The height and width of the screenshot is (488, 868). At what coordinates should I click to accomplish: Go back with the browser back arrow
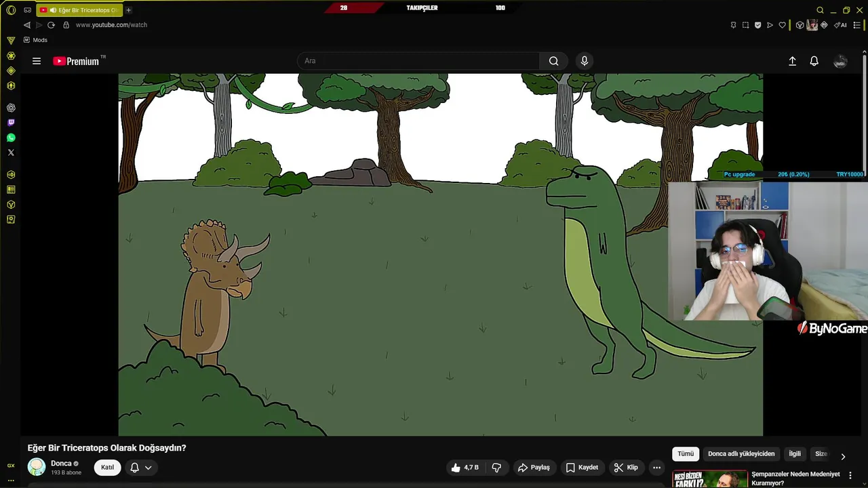pos(27,25)
